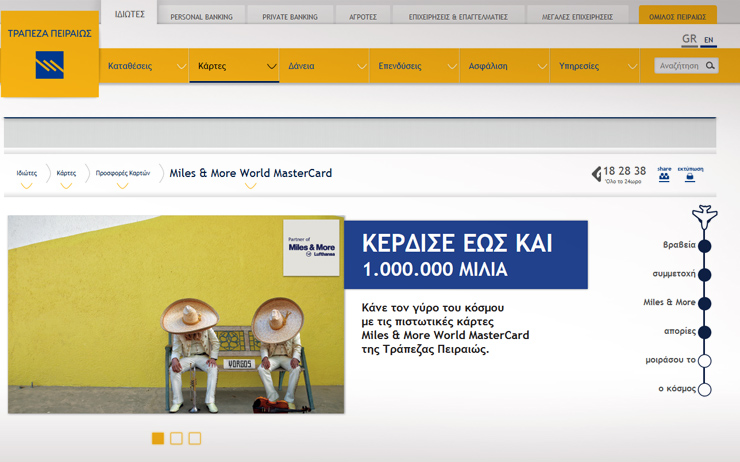Switch to the PERSONAL BANKING tab

pos(202,17)
